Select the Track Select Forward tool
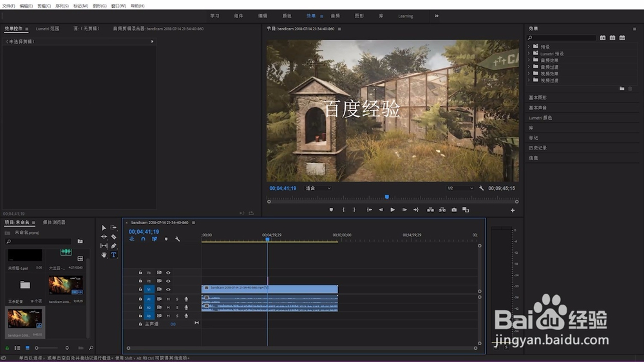644x362 pixels. click(x=114, y=227)
